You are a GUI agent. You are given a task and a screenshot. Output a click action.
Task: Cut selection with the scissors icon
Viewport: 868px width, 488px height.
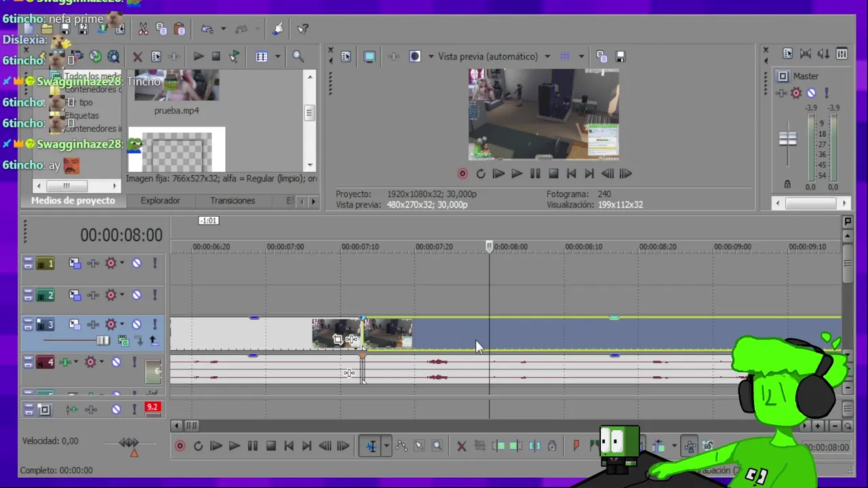(143, 29)
